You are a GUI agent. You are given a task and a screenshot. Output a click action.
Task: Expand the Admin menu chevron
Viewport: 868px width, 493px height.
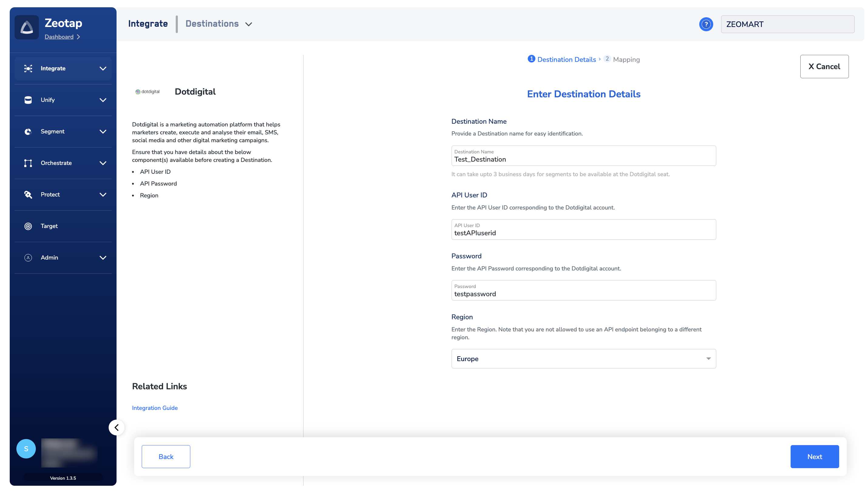(103, 258)
